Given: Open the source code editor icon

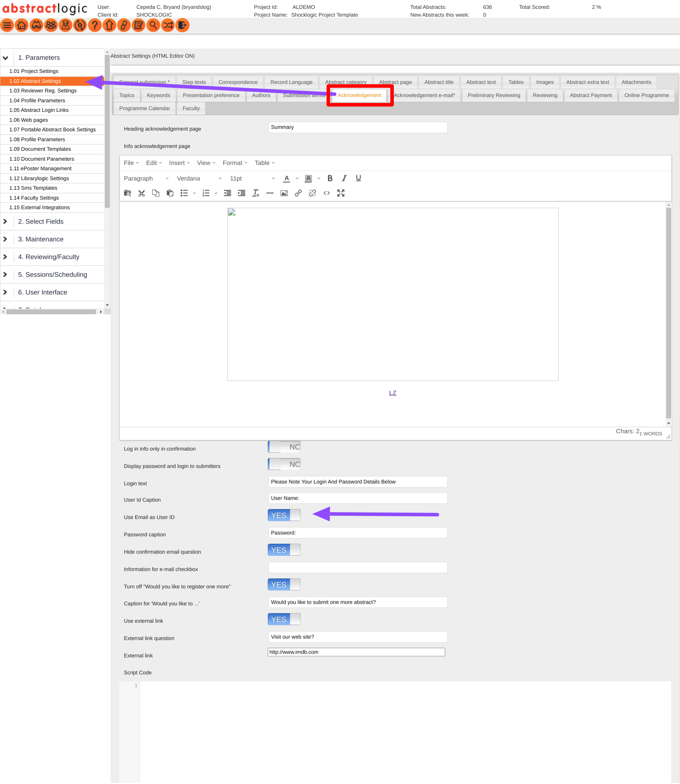Looking at the screenshot, I should click(x=326, y=193).
